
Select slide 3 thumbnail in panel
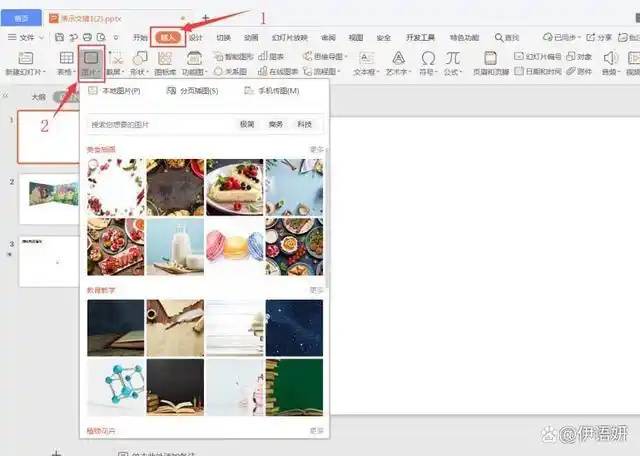pos(49,261)
